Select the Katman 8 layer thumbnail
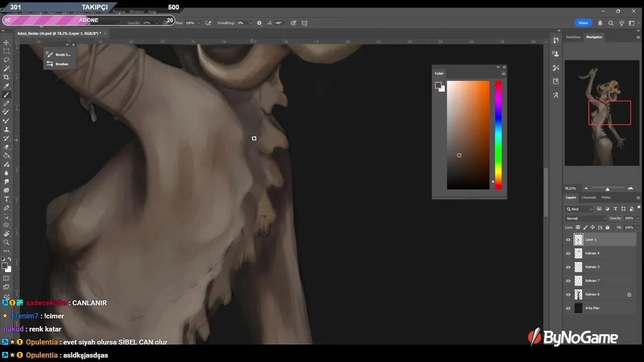 578,295
